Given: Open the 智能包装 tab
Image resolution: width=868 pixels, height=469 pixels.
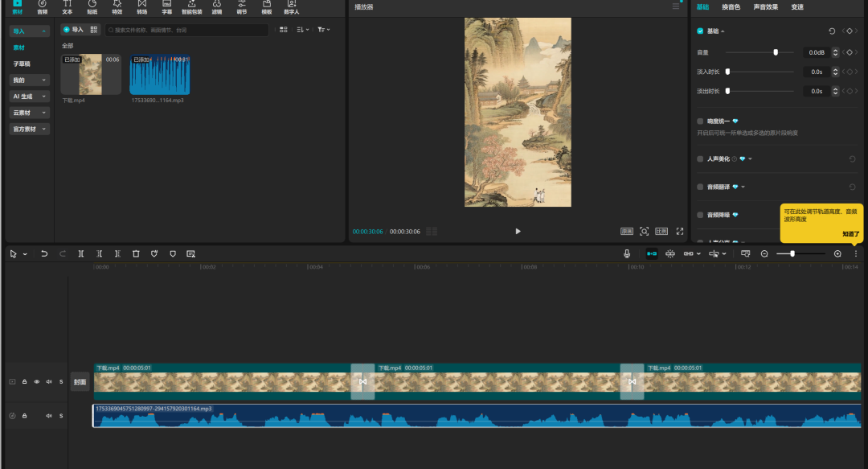Looking at the screenshot, I should coord(191,6).
